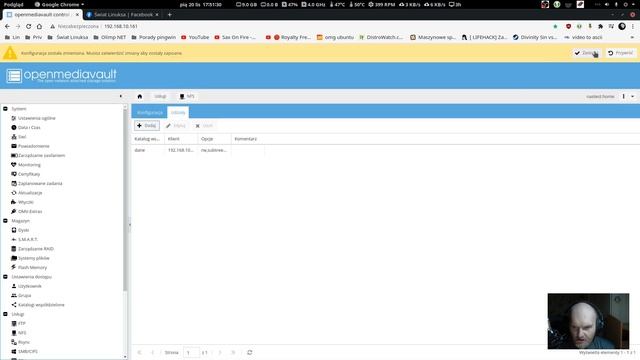640x360 pixels.
Task: Reload the page in Chrome
Action: (x=29, y=26)
